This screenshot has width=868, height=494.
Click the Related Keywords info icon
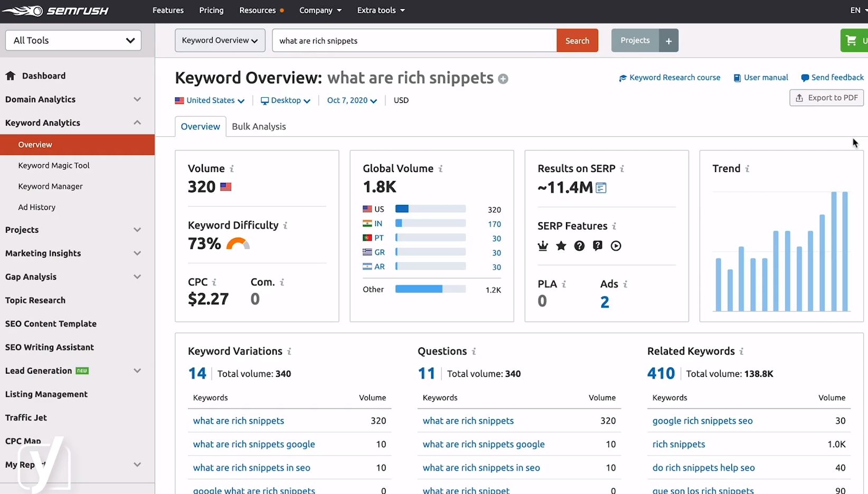click(x=741, y=351)
